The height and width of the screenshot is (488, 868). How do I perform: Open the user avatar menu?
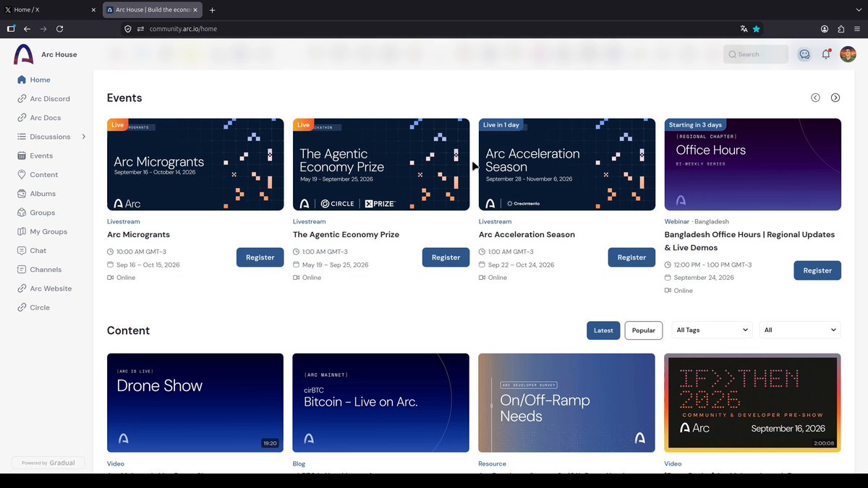pos(848,54)
